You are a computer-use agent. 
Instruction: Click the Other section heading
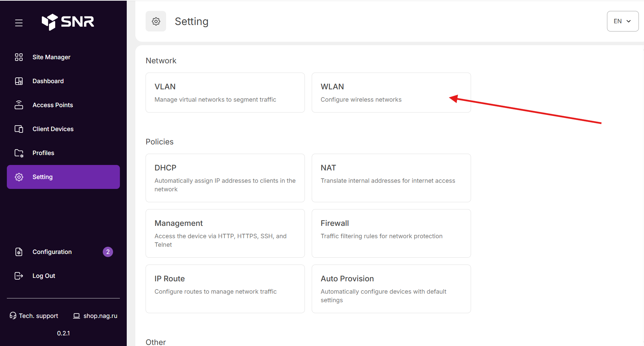[156, 342]
